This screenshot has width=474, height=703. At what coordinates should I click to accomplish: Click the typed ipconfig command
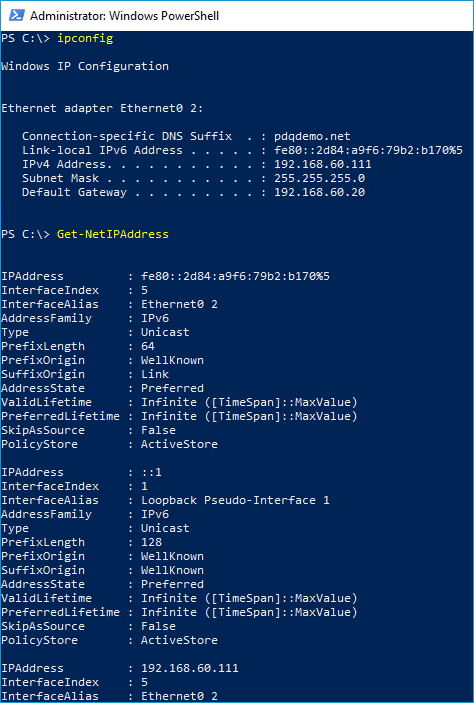pyautogui.click(x=85, y=39)
